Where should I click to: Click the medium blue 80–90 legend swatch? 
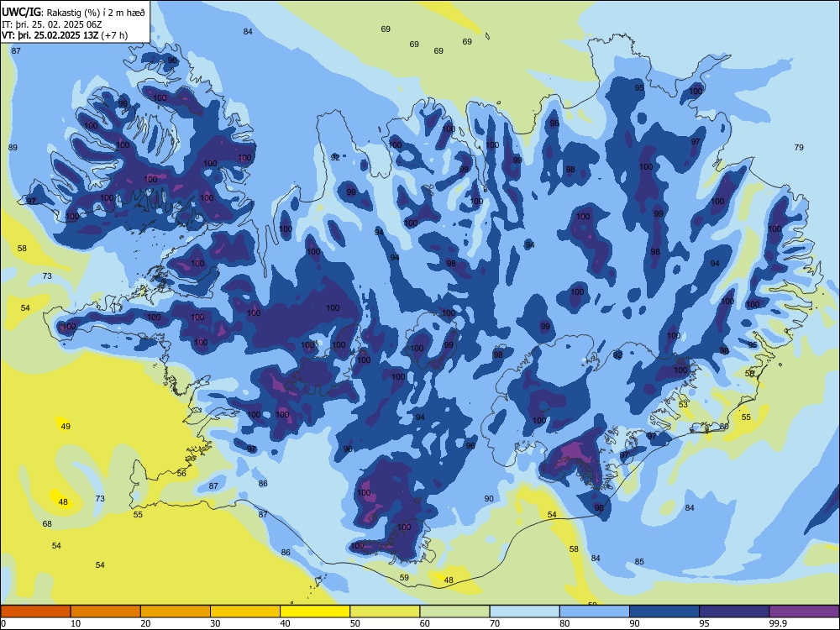pyautogui.click(x=595, y=612)
